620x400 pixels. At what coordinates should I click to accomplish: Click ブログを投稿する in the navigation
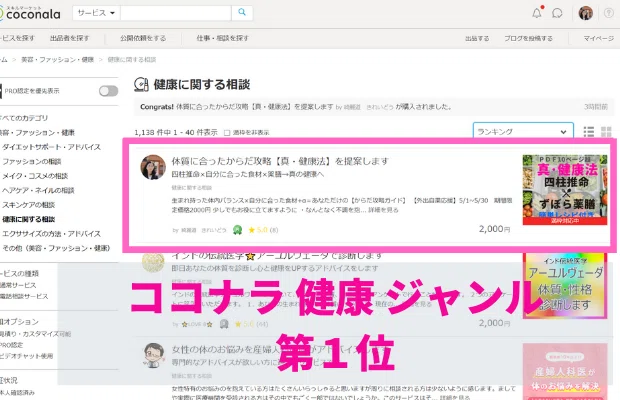[x=528, y=38]
